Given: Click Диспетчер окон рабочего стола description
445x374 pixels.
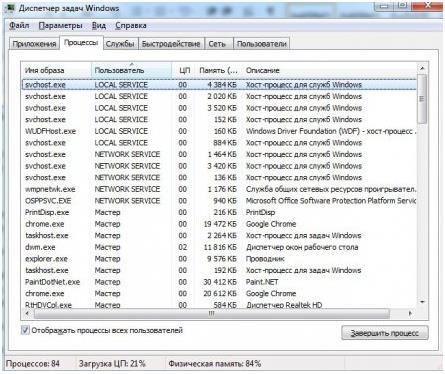Looking at the screenshot, I should click(302, 247).
